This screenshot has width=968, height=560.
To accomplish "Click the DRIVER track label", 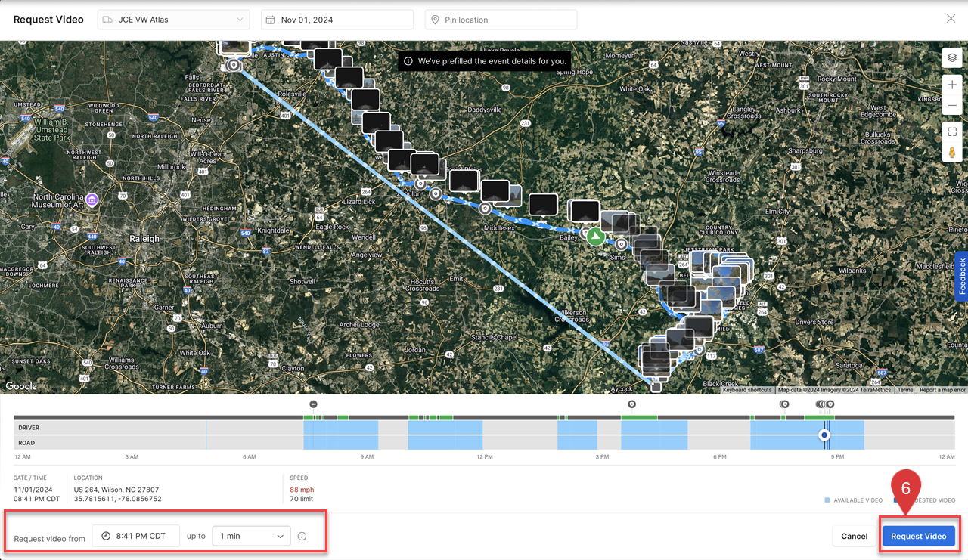I will [x=27, y=428].
